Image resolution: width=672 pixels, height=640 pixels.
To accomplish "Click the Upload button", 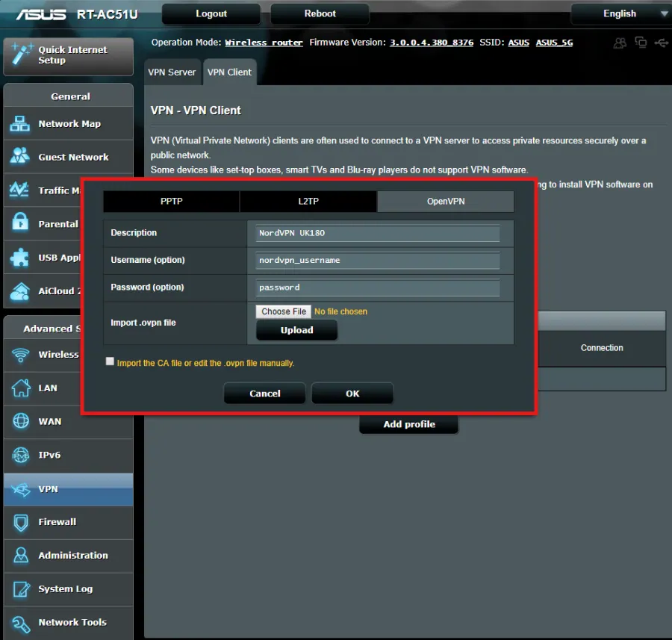I will tap(296, 330).
